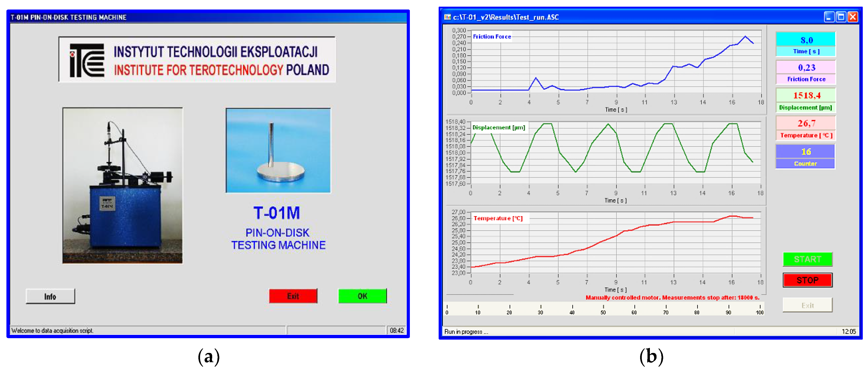The width and height of the screenshot is (868, 371).
Task: Maximize the Test_run.ASC results window
Action: click(841, 17)
